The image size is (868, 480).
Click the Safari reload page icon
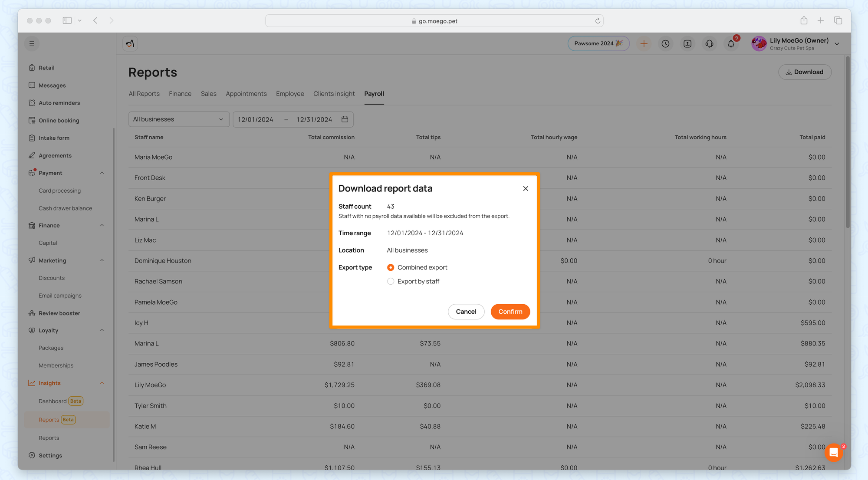[598, 21]
